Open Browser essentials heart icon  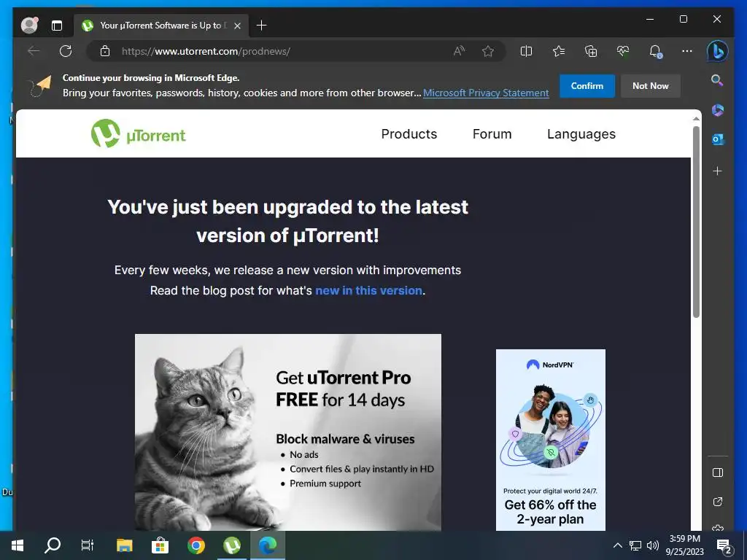coord(623,51)
